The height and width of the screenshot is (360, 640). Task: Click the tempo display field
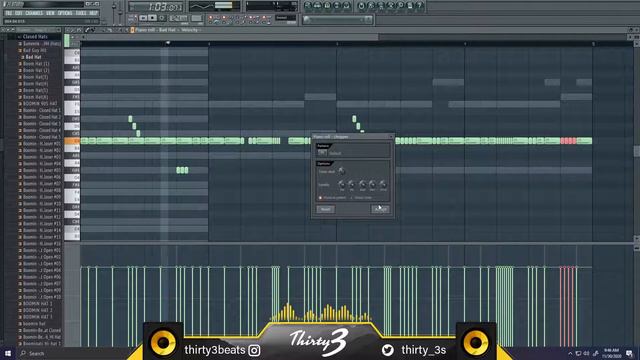(x=178, y=18)
